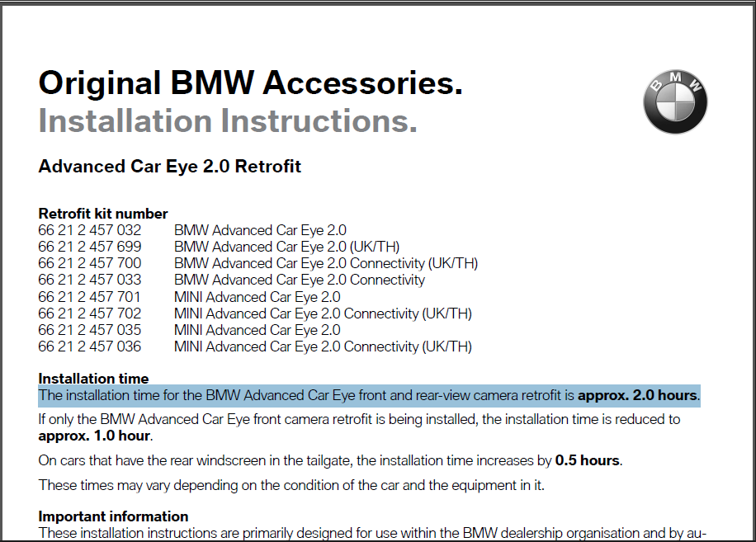Click MINI description beside 66 21 2 457 701
This screenshot has height=542, width=756.
click(258, 297)
